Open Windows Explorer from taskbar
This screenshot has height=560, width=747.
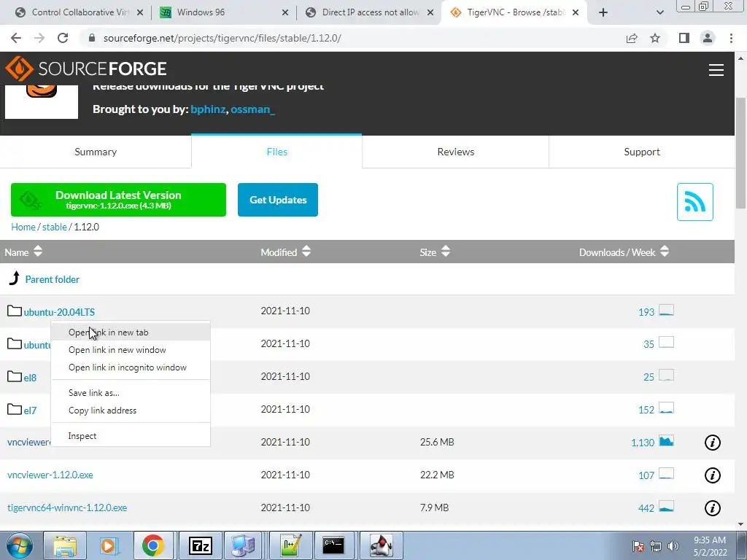coord(65,545)
